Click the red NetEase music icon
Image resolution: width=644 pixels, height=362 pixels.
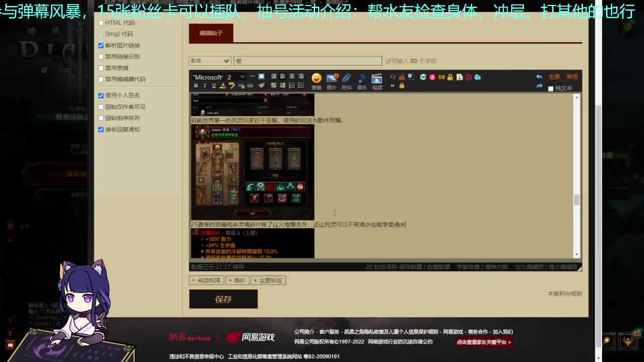[432, 77]
